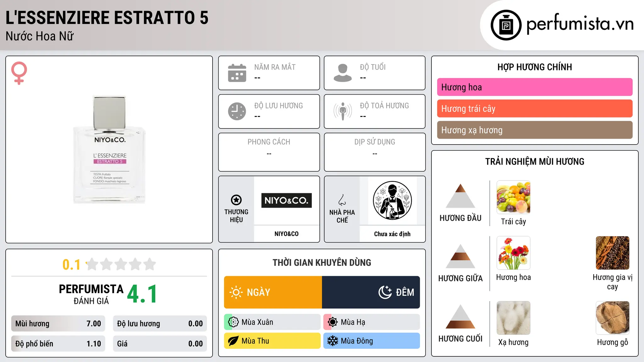Click the Độ lưu hương 0.00 score row
This screenshot has height=362, width=644.
160,324
